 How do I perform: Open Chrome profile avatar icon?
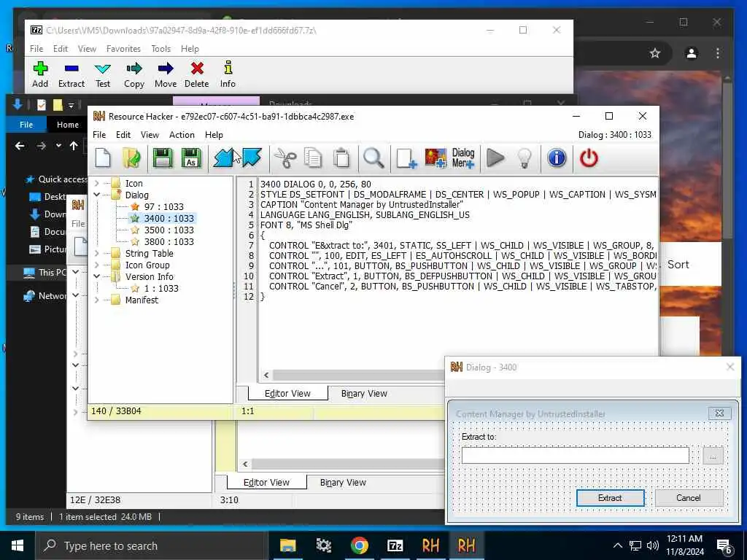tap(692, 53)
